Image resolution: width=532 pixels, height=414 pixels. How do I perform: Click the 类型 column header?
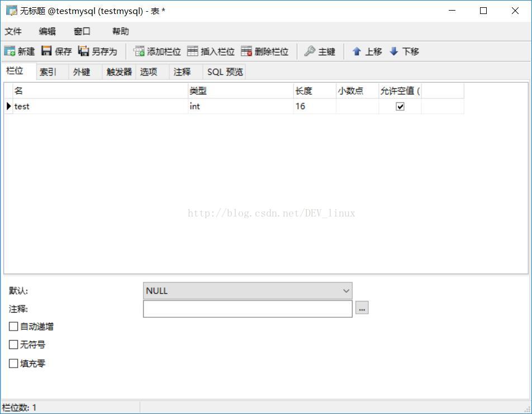point(240,91)
